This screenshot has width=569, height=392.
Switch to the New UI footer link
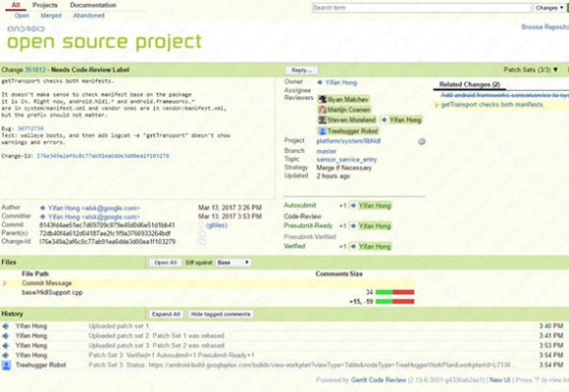pos(499,380)
